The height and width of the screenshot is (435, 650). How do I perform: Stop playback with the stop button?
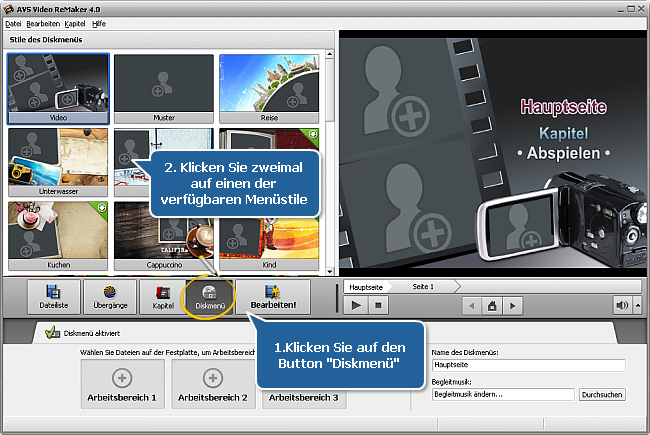tap(380, 305)
